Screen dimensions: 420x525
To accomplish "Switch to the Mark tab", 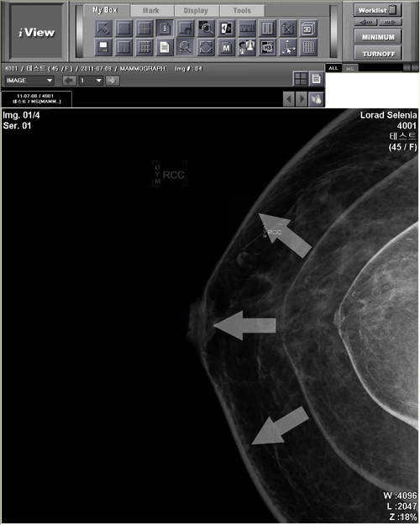I will coord(151,11).
